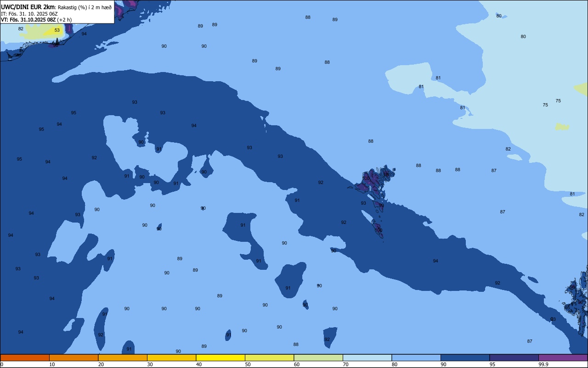
Task: Choose the purple legend swatch above 99.9
Action: [563, 357]
